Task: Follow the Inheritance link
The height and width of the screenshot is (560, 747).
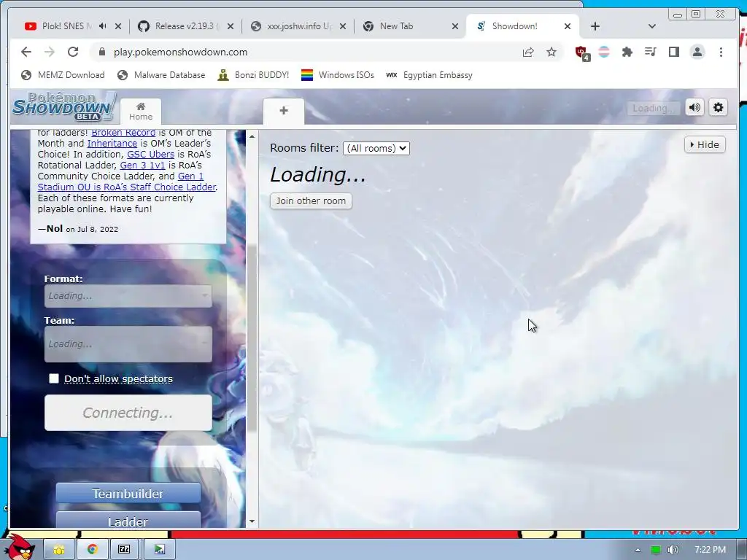Action: pyautogui.click(x=112, y=144)
